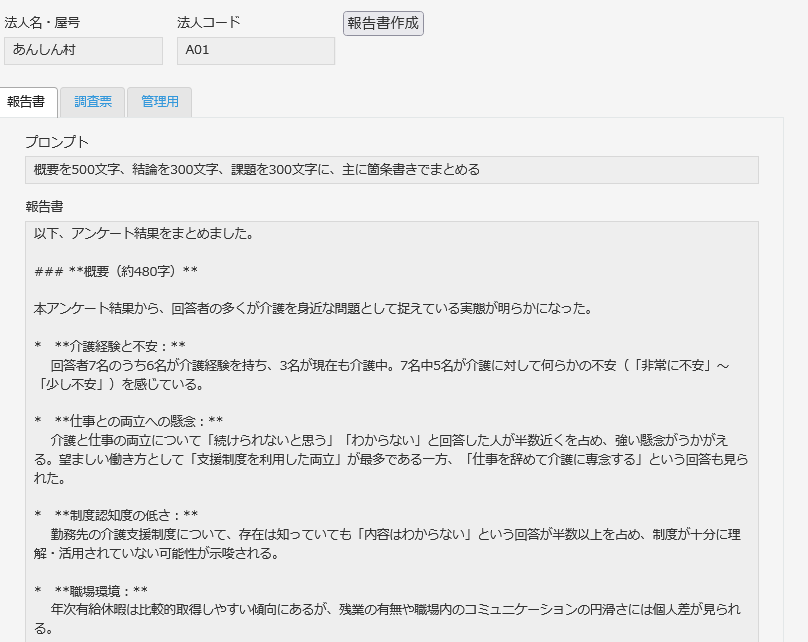Open the 管理用 tab
Viewport: 808px width, 642px height.
tap(159, 102)
